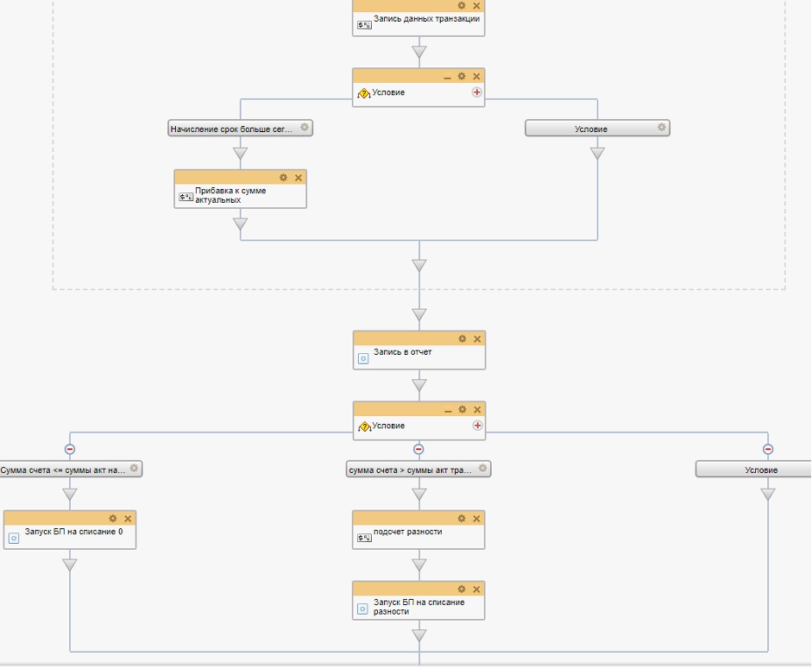Remove the 'Запуск БП на списание 0' block
The image size is (812, 669).
coord(128,518)
